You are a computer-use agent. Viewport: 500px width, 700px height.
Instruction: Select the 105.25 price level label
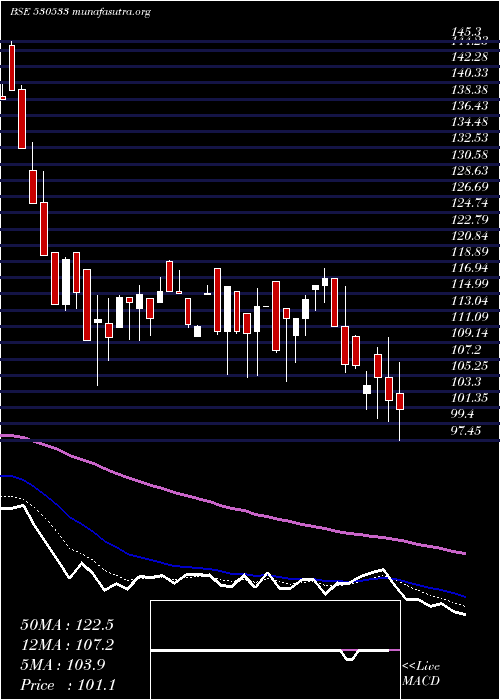[x=469, y=366]
